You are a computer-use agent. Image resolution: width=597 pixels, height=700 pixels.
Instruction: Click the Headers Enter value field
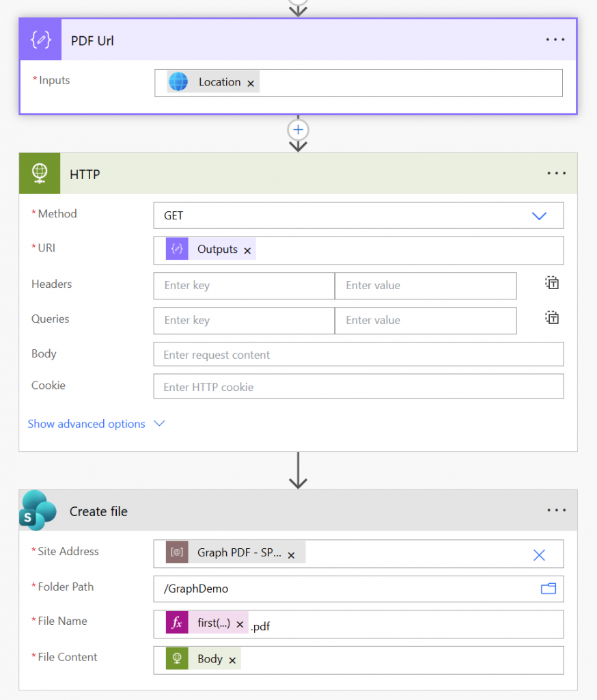point(426,286)
